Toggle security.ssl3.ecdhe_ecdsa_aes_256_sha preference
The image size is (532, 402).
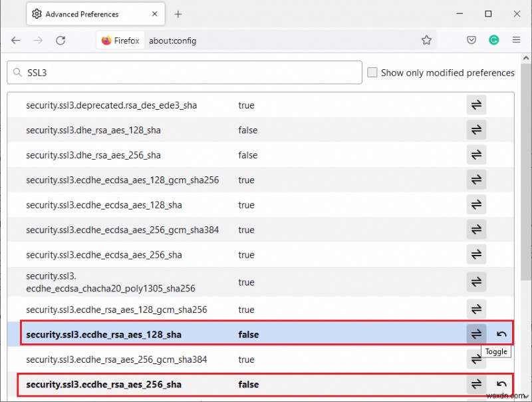coord(476,254)
